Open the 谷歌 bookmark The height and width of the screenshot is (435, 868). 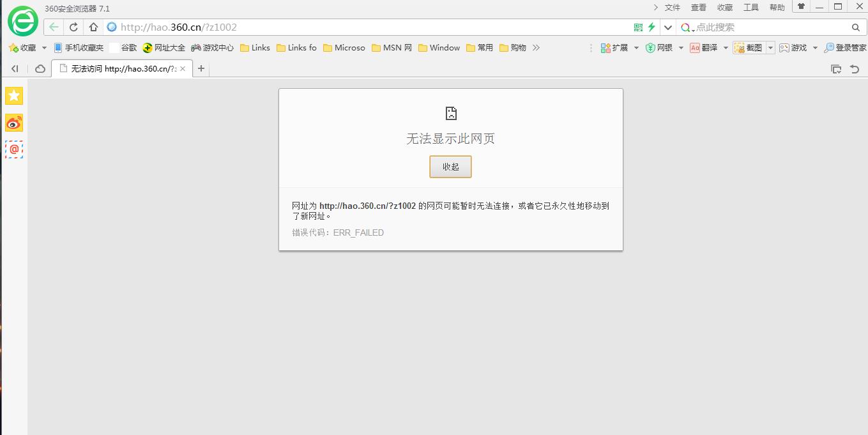[x=123, y=48]
